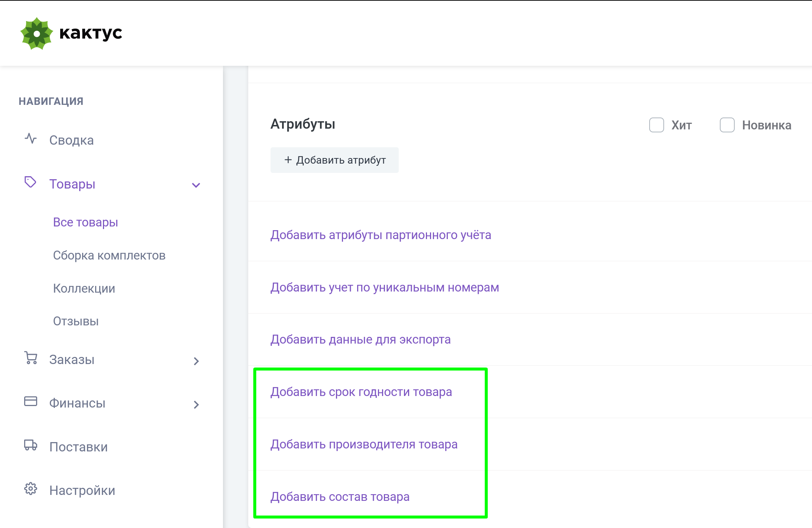This screenshot has width=812, height=528.
Task: Expand the Заказы submenu arrow
Action: click(x=196, y=361)
